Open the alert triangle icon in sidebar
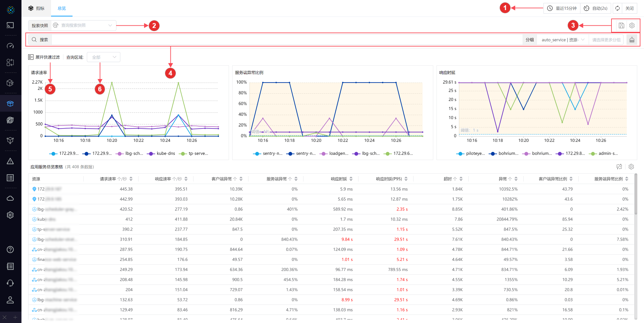Image resolution: width=644 pixels, height=323 pixels. (x=10, y=161)
